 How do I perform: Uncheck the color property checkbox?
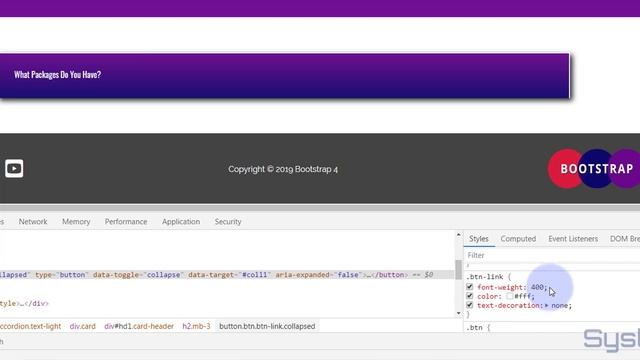(x=470, y=296)
